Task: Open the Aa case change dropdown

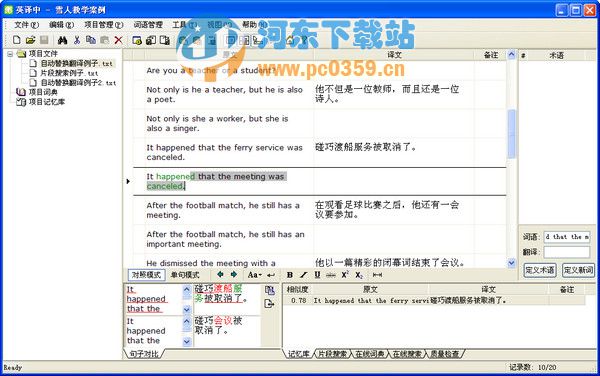Action: [254, 275]
